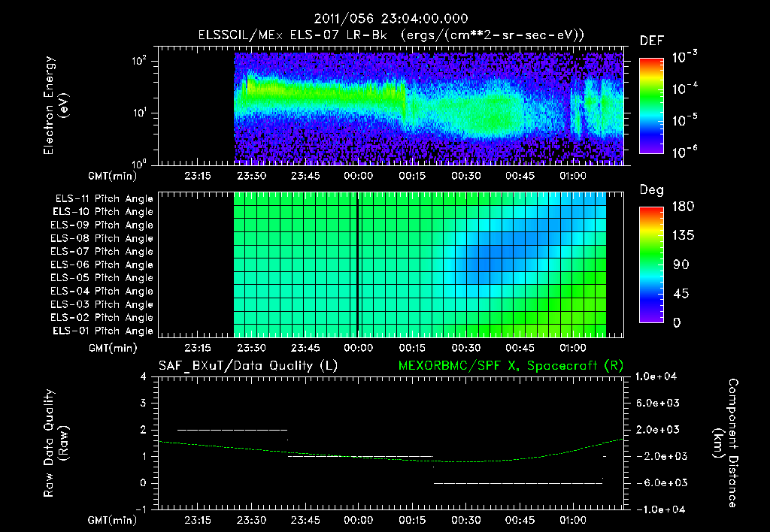770x532 pixels.
Task: Click the ELS-08 Pitch Angle label
Action: click(102, 238)
